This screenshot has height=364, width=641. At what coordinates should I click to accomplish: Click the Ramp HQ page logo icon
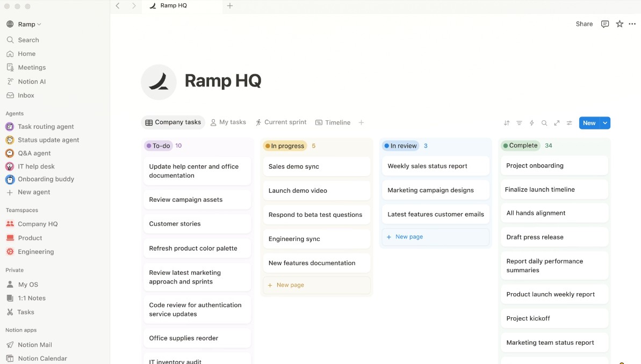[x=159, y=82]
